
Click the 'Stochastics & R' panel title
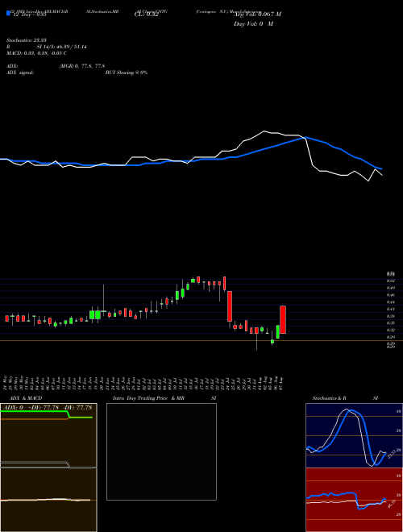329,398
